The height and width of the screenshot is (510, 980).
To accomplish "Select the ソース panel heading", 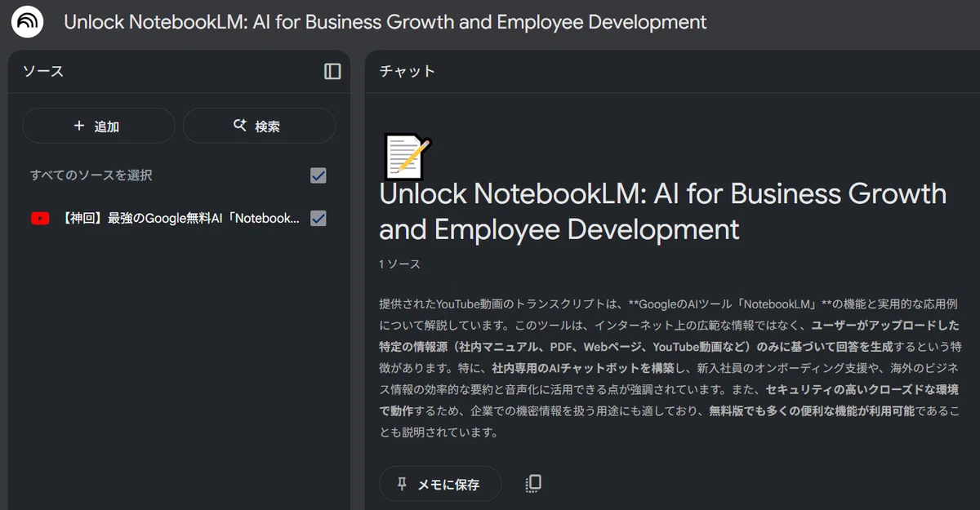I will click(43, 72).
